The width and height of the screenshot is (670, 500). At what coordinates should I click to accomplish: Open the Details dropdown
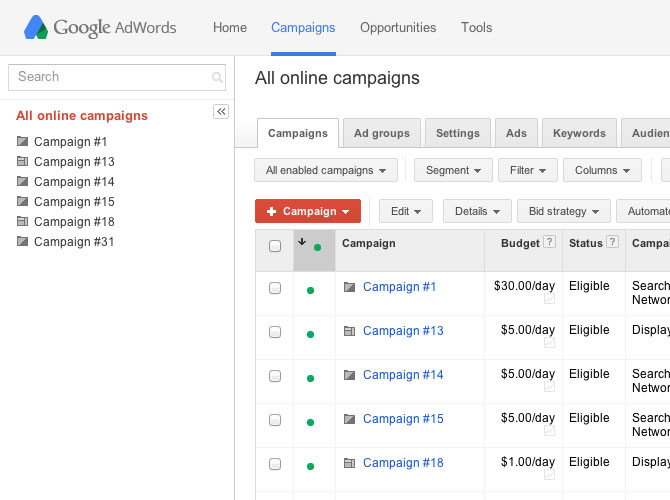coord(477,211)
